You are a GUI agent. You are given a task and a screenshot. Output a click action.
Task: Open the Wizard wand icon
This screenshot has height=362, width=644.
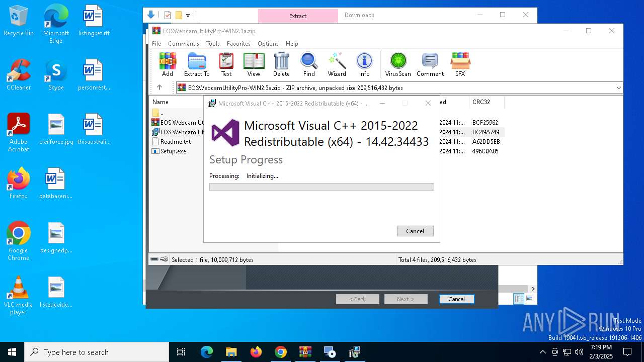337,64
